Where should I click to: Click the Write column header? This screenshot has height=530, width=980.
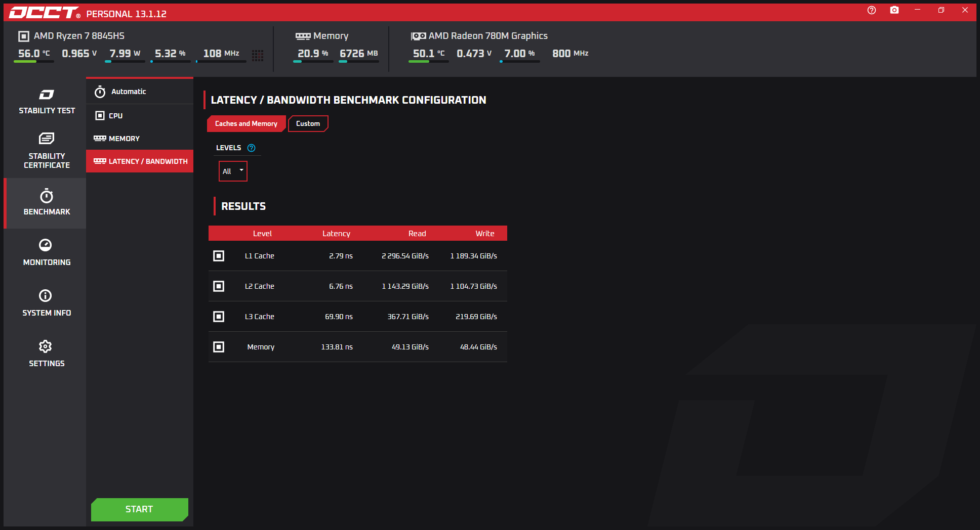485,234
